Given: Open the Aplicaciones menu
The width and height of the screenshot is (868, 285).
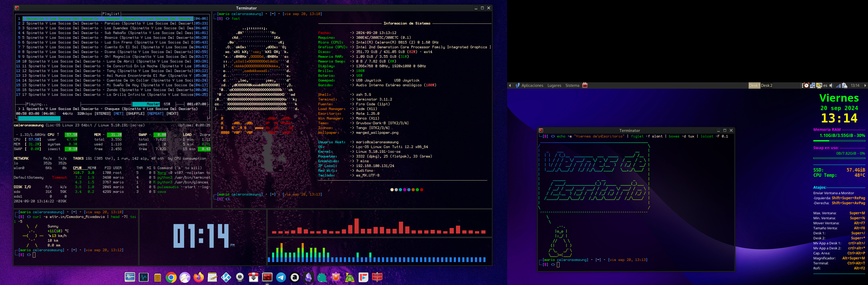Looking at the screenshot, I should (x=532, y=85).
